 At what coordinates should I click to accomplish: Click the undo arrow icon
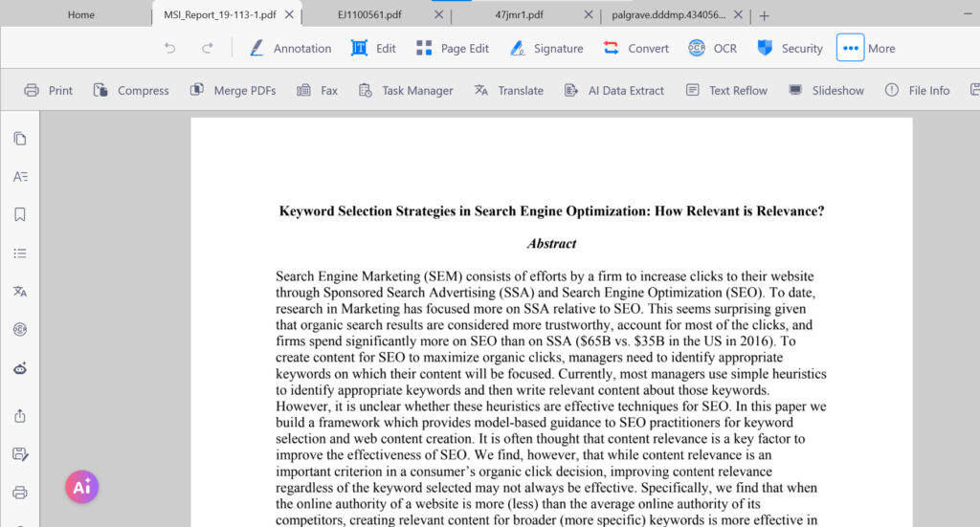pyautogui.click(x=170, y=48)
